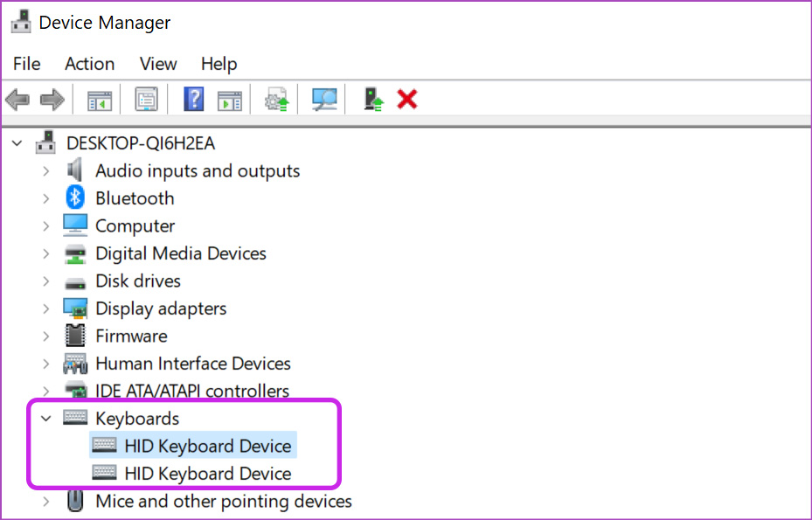Viewport: 812px width, 520px height.
Task: Open the Properties toolbar icon
Action: point(147,99)
